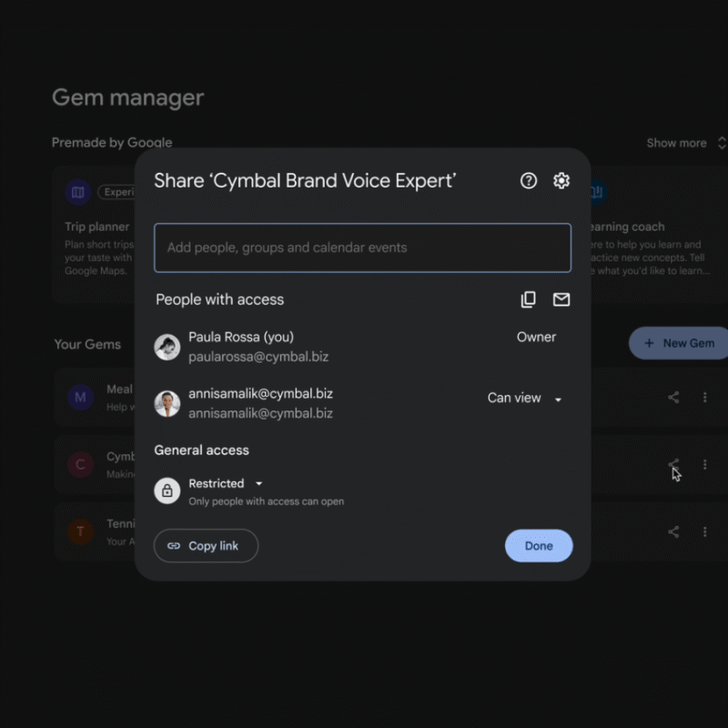Viewport: 728px width, 728px height.
Task: Change annisamalik's permission from Can view
Action: point(524,398)
